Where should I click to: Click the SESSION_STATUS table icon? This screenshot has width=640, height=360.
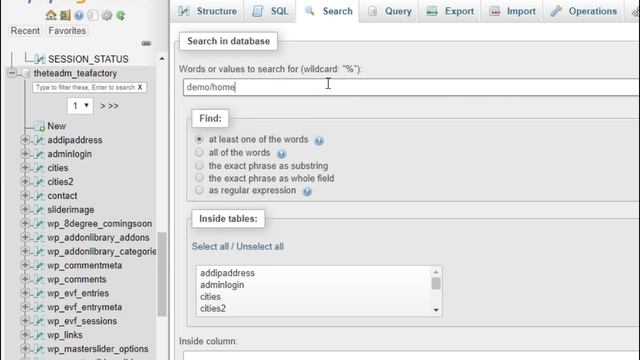tap(40, 59)
